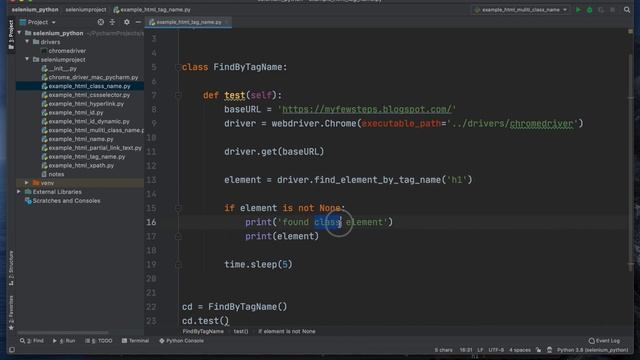
Task: Open Search Everywhere magnifier icon
Action: coord(627,10)
